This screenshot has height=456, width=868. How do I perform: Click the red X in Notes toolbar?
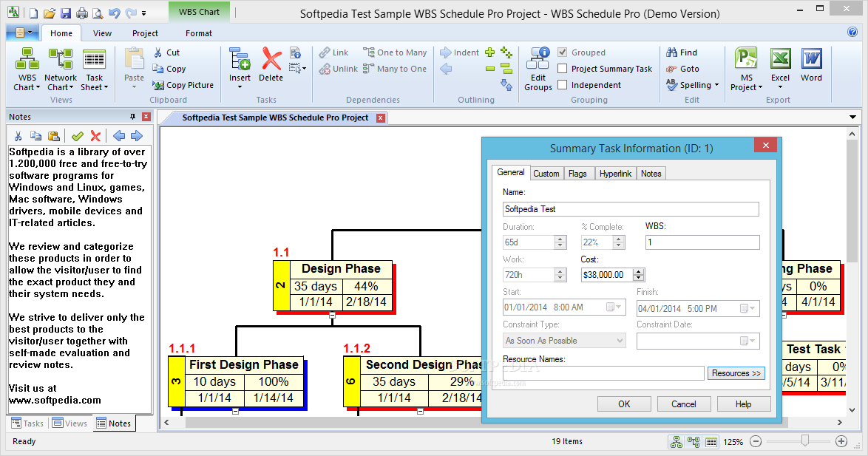tap(96, 135)
